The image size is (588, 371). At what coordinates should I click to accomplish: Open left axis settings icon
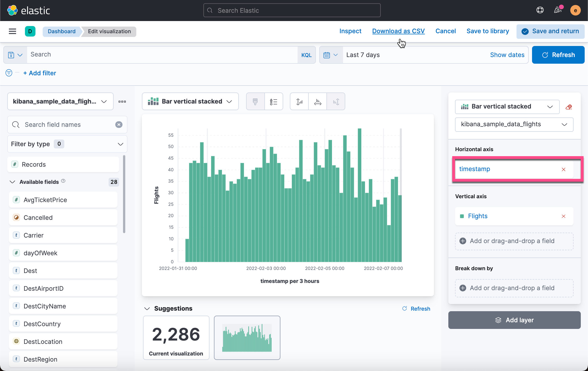click(299, 102)
